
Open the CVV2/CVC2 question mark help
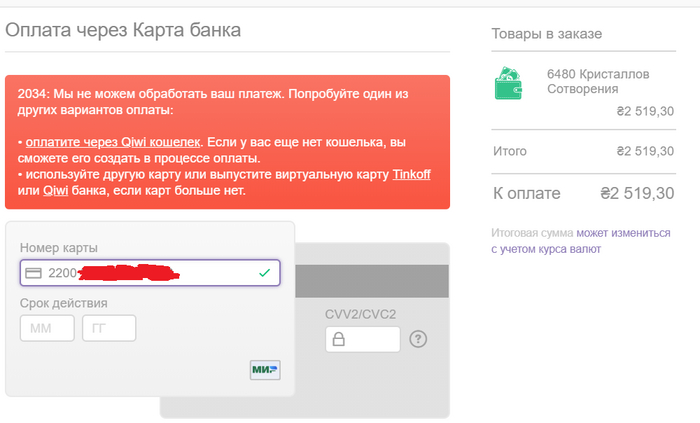(418, 339)
